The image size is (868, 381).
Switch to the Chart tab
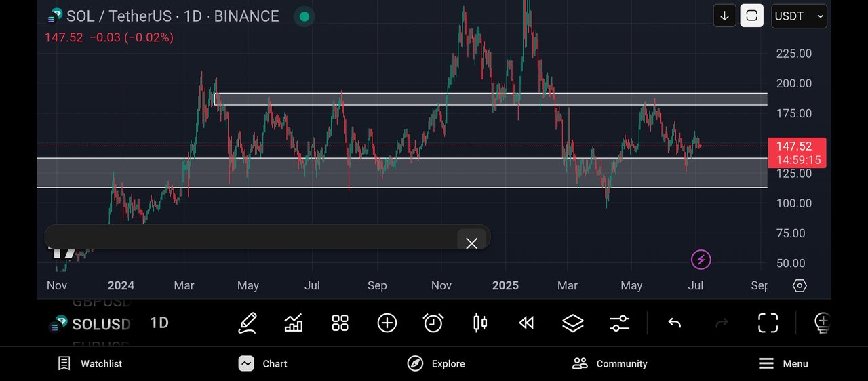263,364
